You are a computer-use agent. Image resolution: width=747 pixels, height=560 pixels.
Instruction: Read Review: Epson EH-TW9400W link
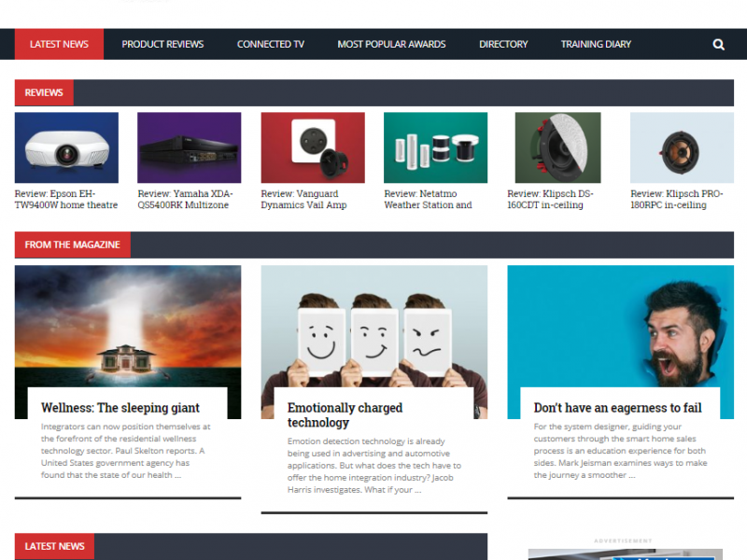coord(66,199)
